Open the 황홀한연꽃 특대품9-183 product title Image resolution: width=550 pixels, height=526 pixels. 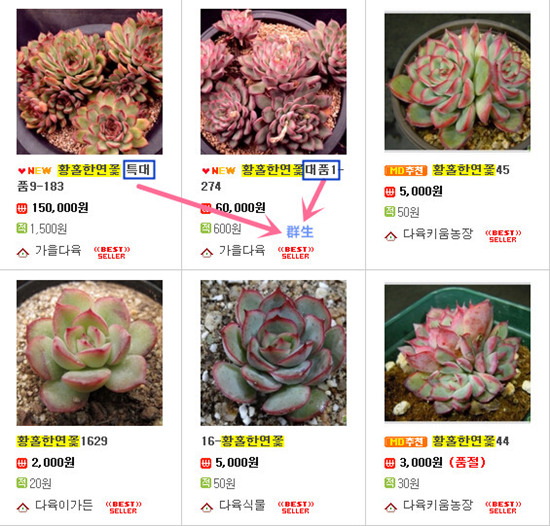coord(86,178)
